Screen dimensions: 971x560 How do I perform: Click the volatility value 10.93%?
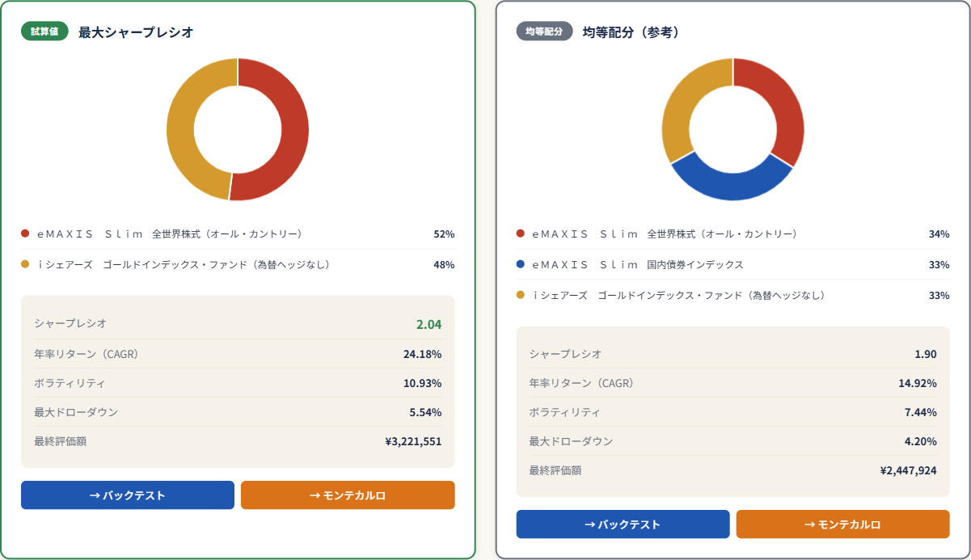422,383
